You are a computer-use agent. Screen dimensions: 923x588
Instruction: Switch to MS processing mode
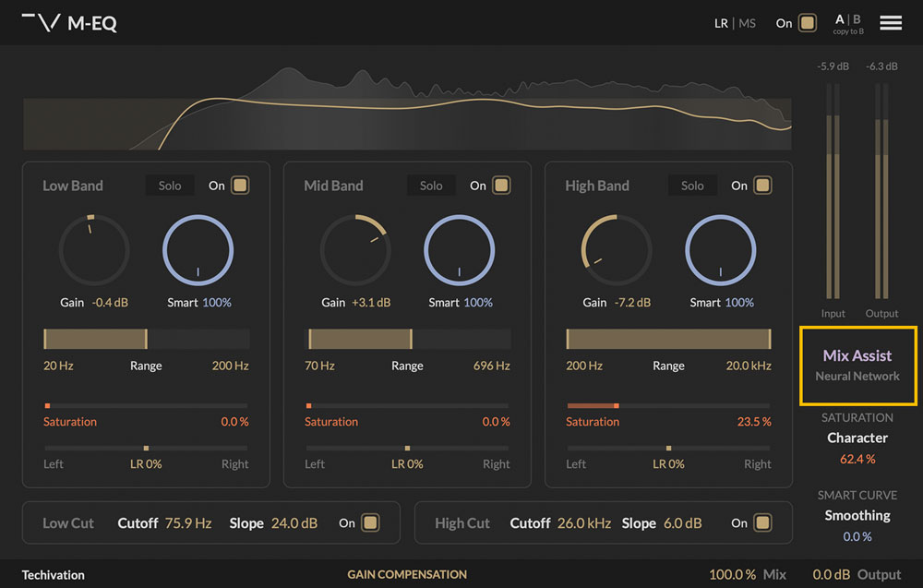[747, 22]
